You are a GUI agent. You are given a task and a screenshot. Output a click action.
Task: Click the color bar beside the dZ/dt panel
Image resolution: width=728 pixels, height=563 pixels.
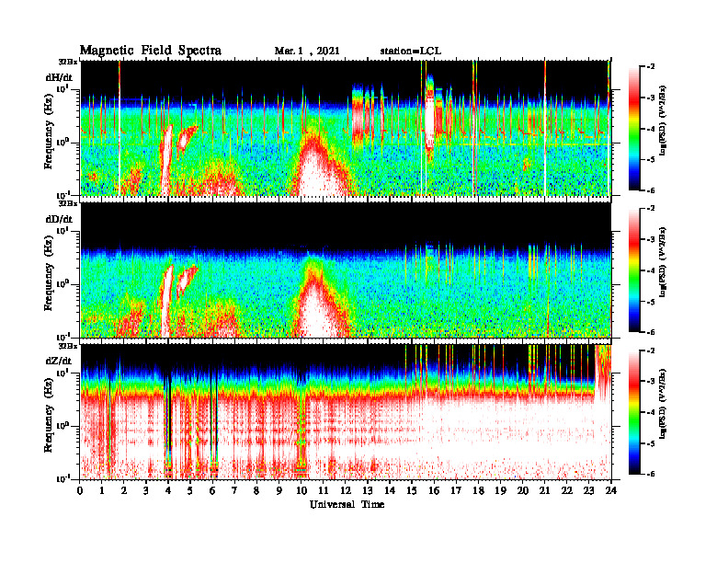click(634, 412)
